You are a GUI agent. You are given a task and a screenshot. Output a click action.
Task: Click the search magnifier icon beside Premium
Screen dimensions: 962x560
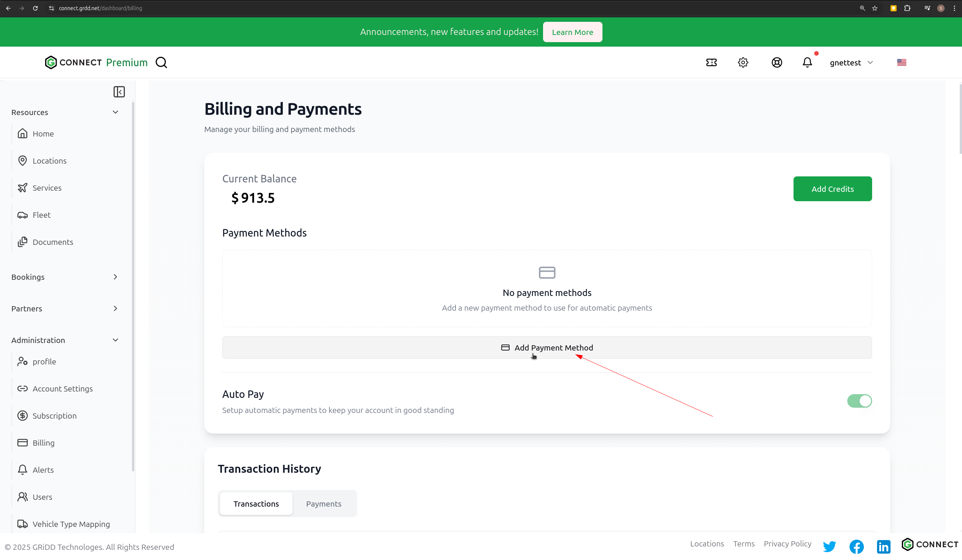(161, 62)
